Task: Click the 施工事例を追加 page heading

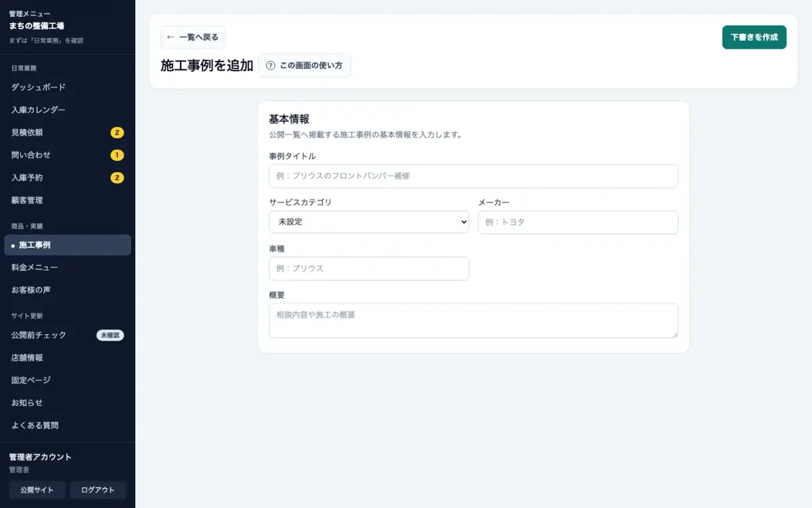Action: (x=206, y=66)
